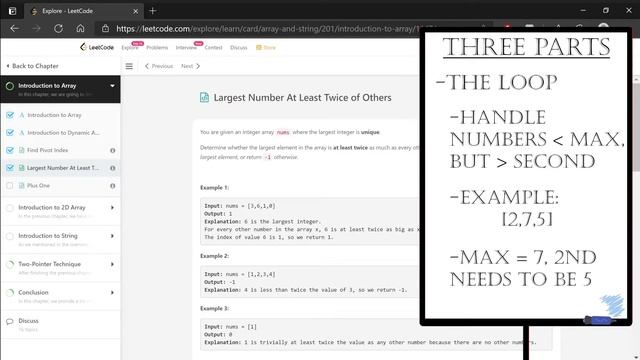Open the Plus One problem
640x360 pixels.
pos(38,186)
